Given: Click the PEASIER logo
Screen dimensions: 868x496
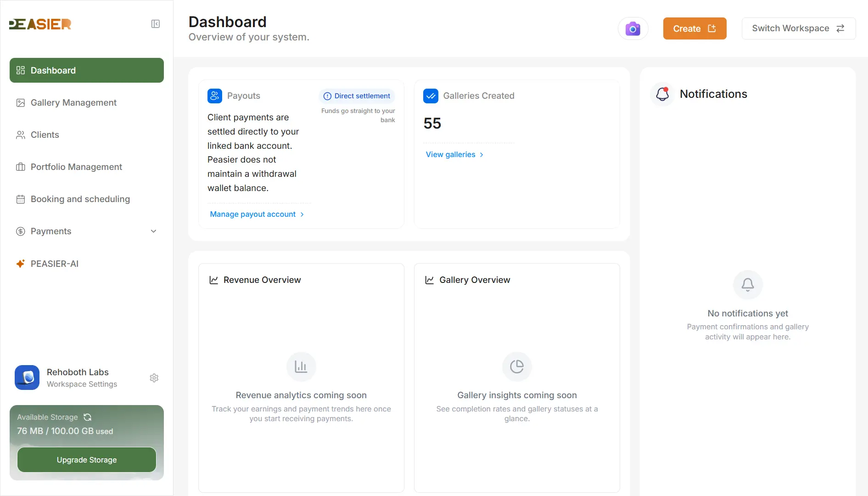Looking at the screenshot, I should [x=39, y=24].
